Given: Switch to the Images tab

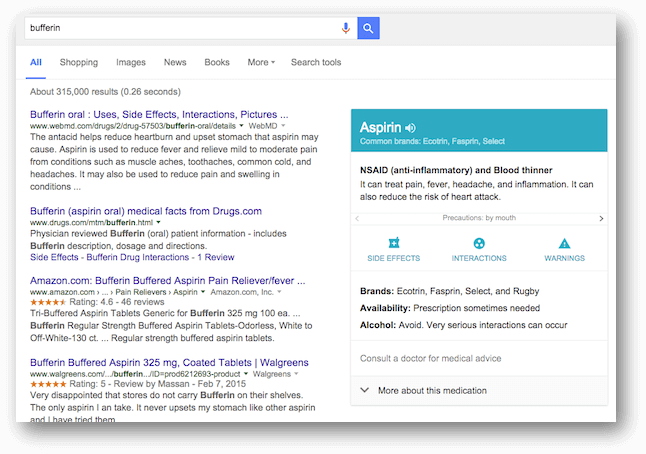Looking at the screenshot, I should point(131,62).
